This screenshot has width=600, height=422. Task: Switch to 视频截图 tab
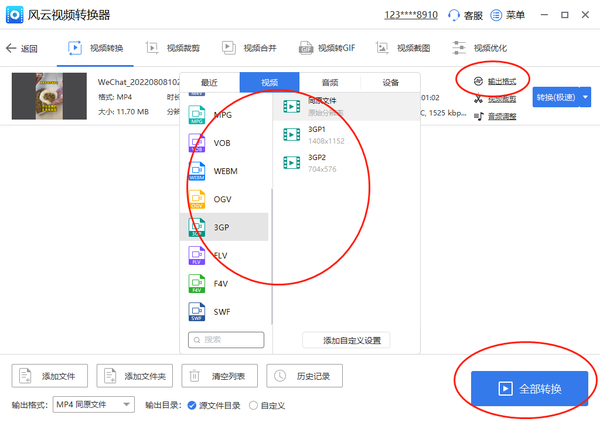[x=403, y=48]
